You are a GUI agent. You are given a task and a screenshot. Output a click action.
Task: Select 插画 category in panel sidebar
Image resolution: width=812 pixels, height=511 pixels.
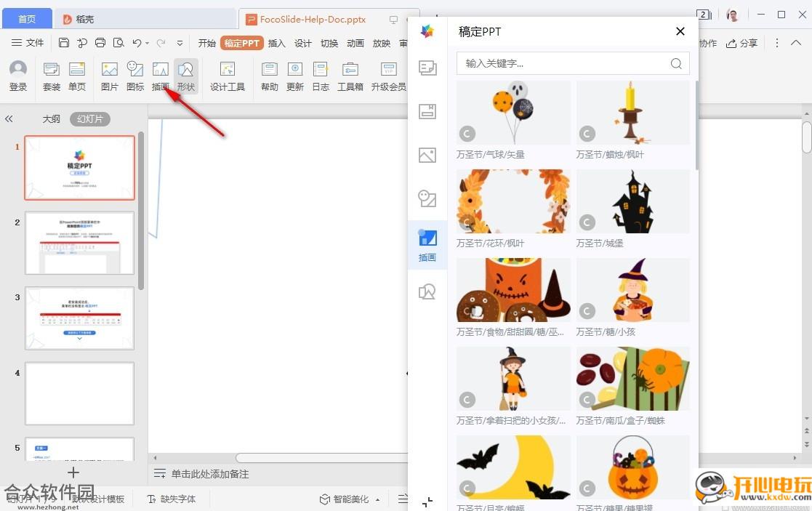(x=427, y=245)
